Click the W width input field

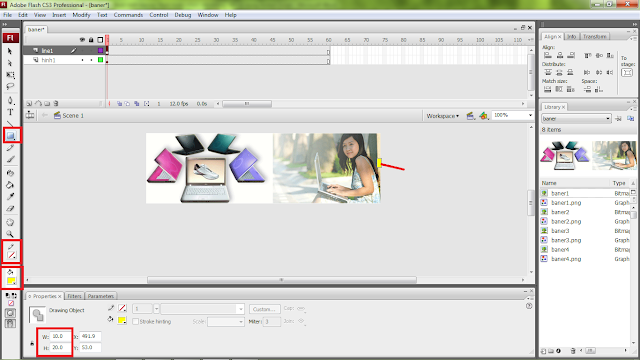coord(61,336)
